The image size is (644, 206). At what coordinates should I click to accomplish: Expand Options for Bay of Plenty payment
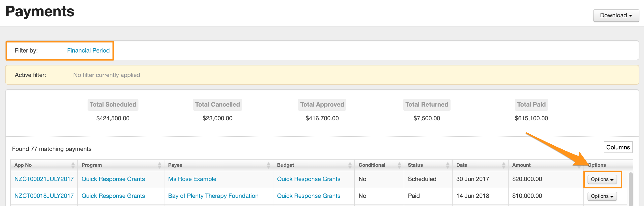[602, 196]
